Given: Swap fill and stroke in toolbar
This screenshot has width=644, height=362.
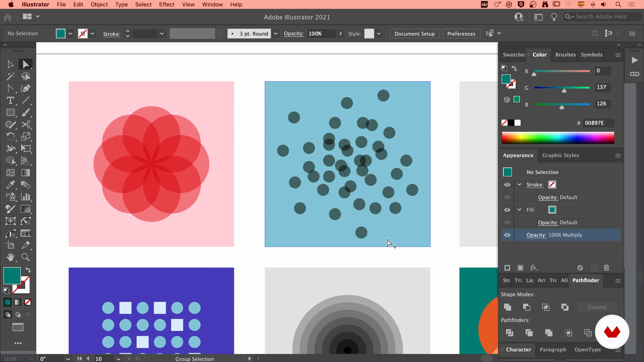Looking at the screenshot, I should [x=28, y=270].
